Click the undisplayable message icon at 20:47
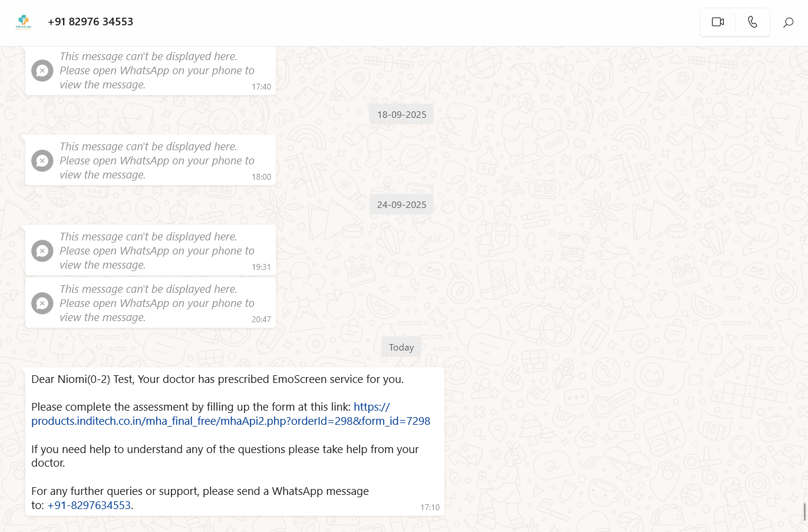Viewport: 808px width, 532px height. (42, 303)
